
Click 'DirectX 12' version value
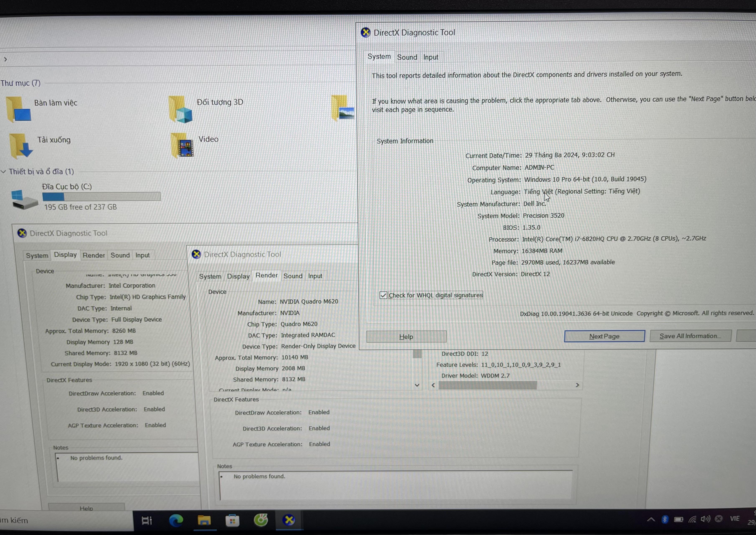(535, 274)
